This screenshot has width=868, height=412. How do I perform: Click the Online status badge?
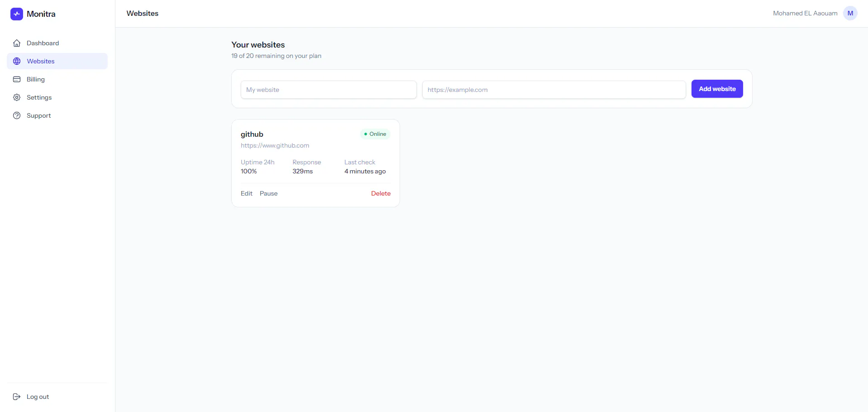[x=375, y=134]
